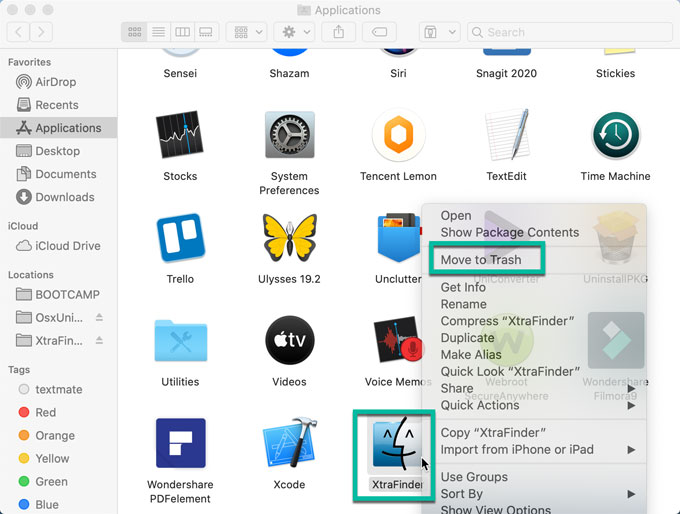680x514 pixels.
Task: Open Recents in sidebar
Action: tap(59, 105)
